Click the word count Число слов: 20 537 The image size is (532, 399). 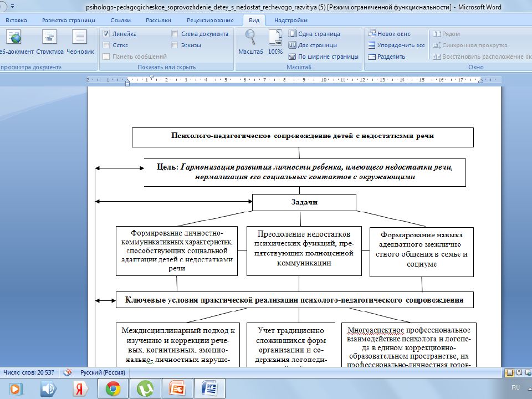click(28, 372)
